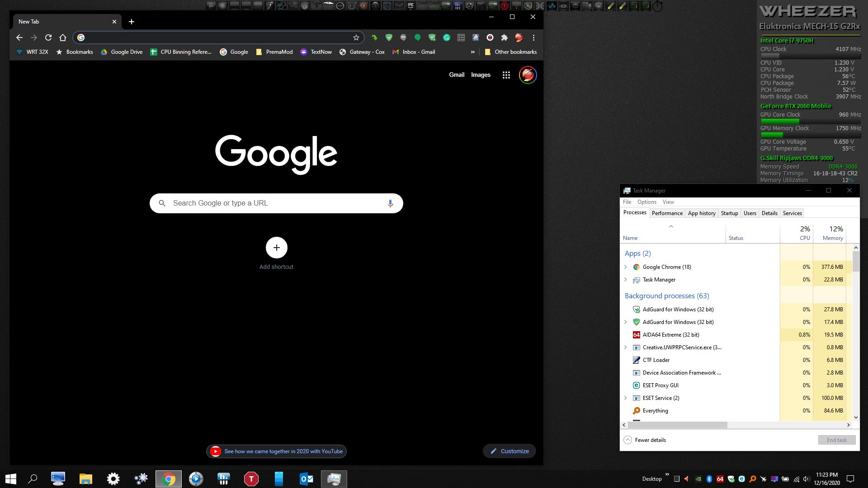This screenshot has height=488, width=868.
Task: Open a new Chrome tab with plus
Action: click(x=132, y=22)
